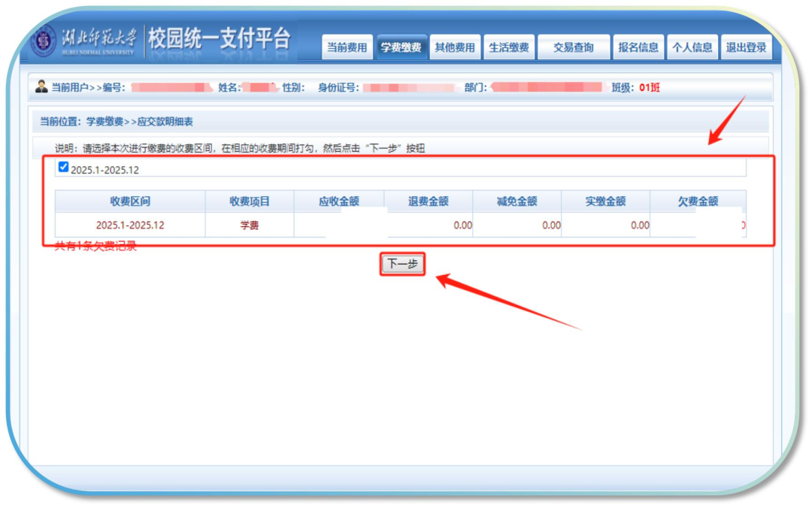Click the 欠费金额 column header

tap(698, 201)
